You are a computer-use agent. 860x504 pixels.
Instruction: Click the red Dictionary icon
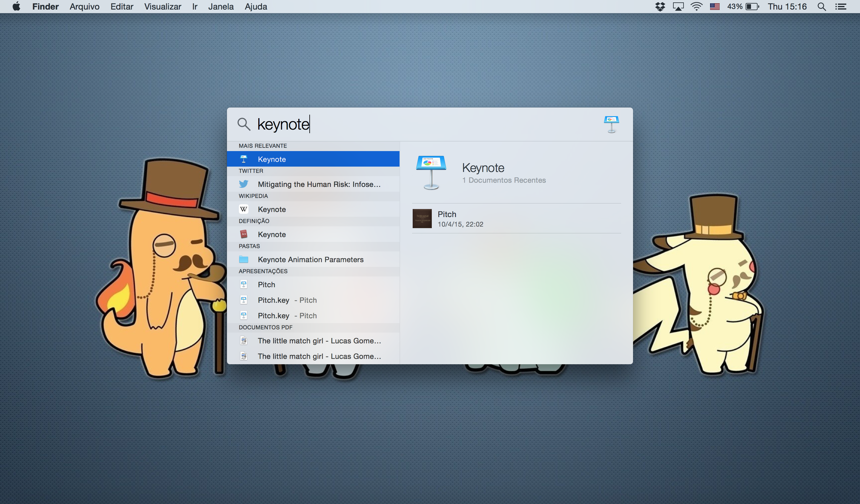click(x=244, y=234)
